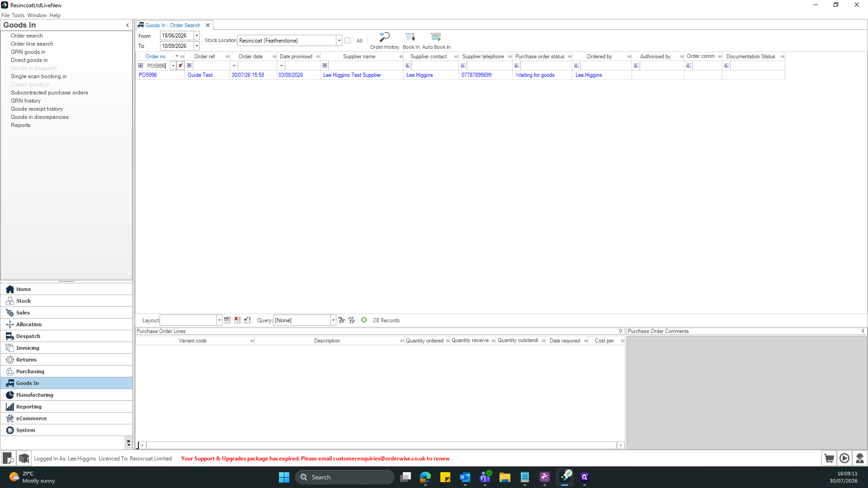
Task: Expand navigation pane overflow chevron
Action: (x=128, y=442)
